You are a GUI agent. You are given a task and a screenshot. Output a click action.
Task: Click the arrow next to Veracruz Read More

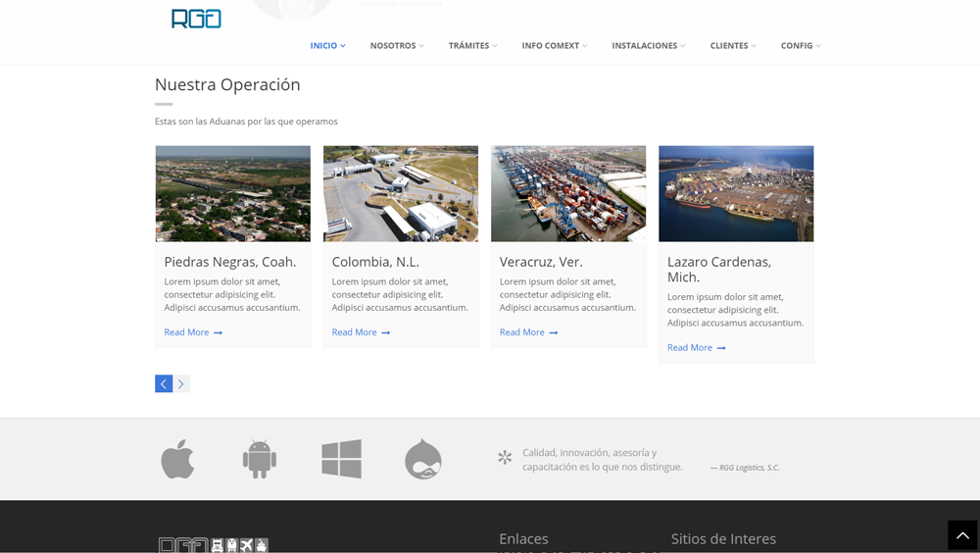point(553,332)
